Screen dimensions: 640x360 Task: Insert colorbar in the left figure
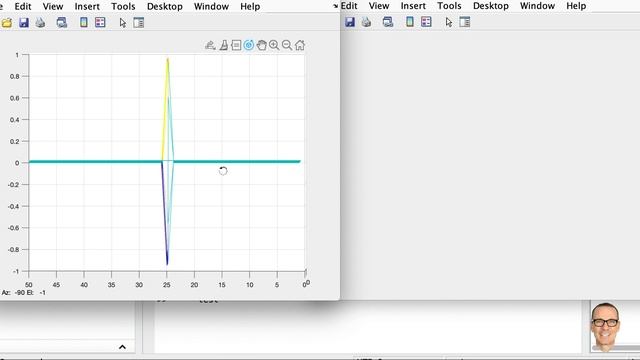[x=84, y=22]
